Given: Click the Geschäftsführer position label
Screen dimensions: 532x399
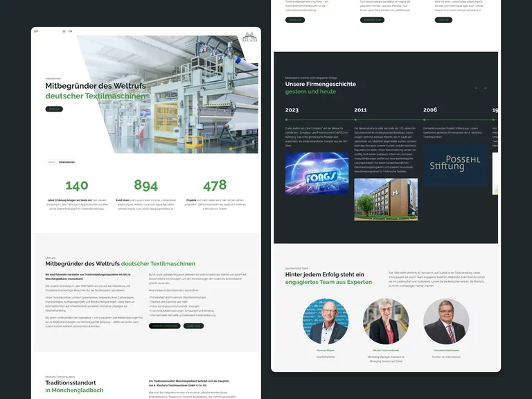Looking at the screenshot, I should (326, 357).
